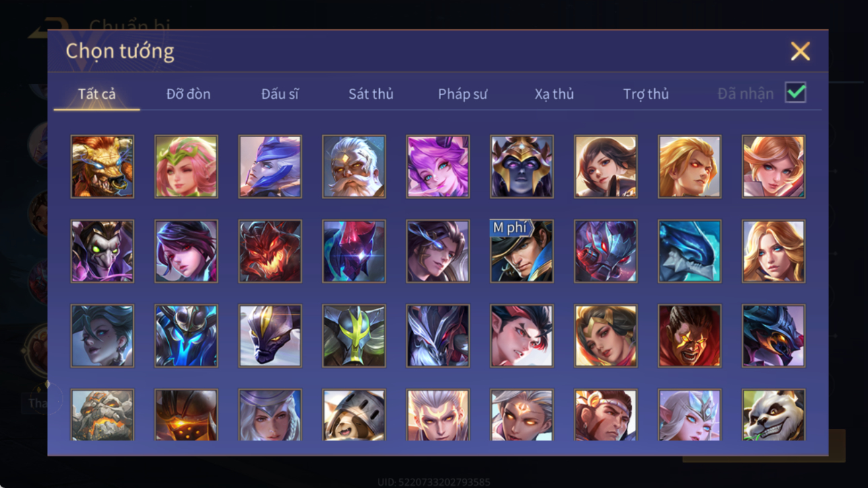
Task: Select the rock golem with lava hero
Action: pos(102,415)
